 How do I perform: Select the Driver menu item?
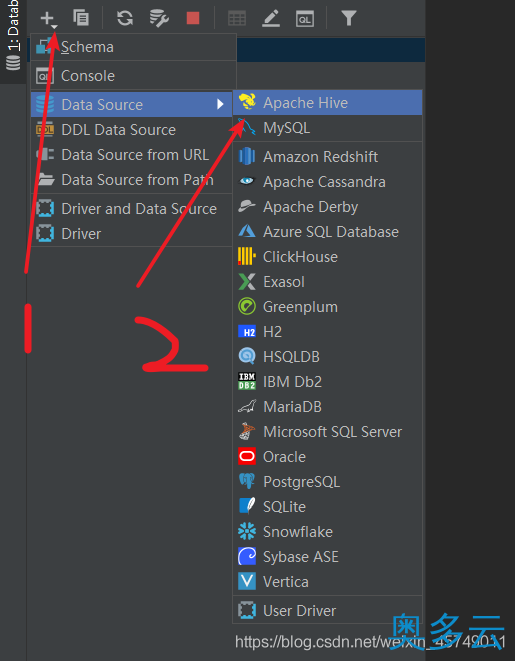(131, 234)
